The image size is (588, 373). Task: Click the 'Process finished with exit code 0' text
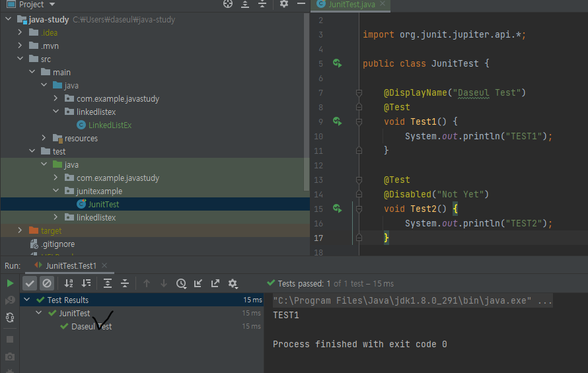359,344
